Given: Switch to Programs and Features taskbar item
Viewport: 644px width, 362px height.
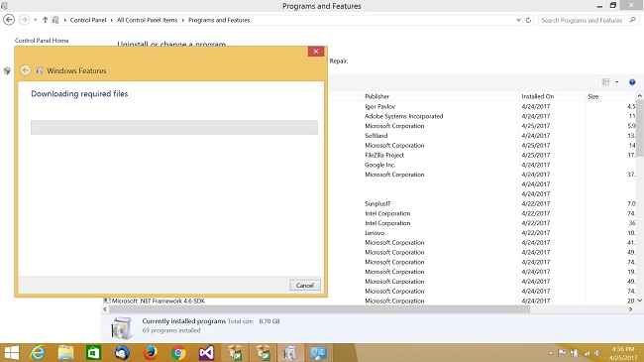Looking at the screenshot, I should click(290, 353).
